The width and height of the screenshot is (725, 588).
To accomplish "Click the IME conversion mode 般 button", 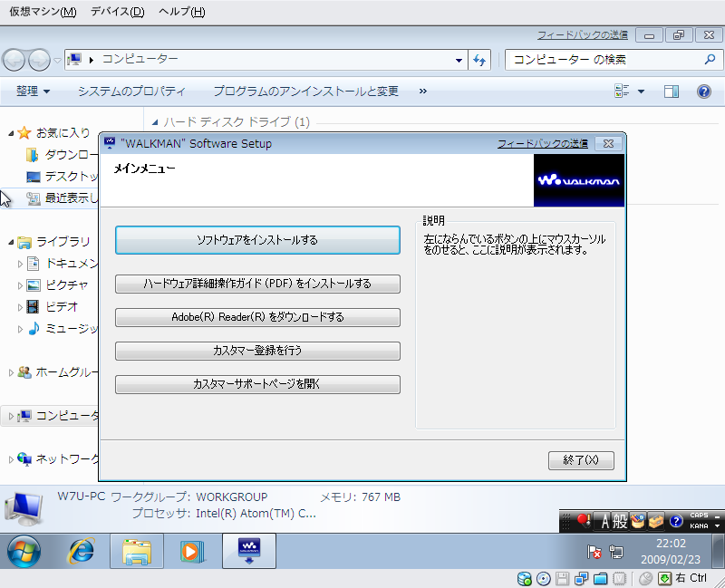I will point(620,522).
